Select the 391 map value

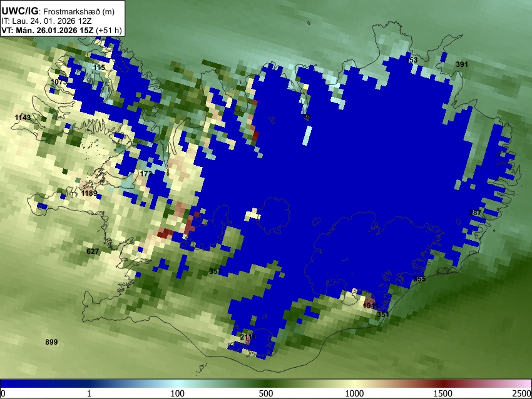tap(462, 64)
